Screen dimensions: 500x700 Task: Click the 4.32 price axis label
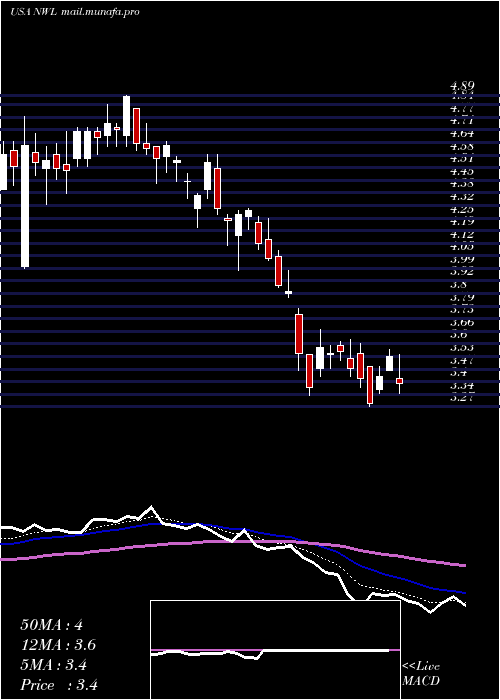[x=462, y=196]
